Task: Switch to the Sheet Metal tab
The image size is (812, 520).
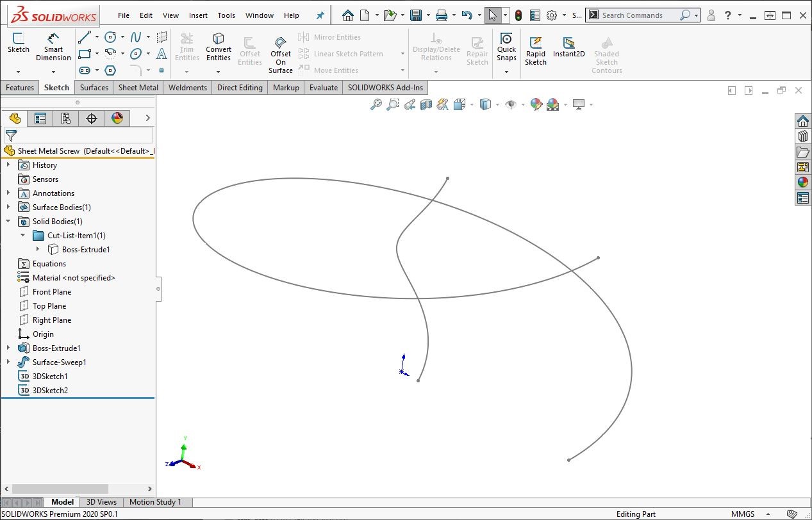Action: (x=138, y=88)
